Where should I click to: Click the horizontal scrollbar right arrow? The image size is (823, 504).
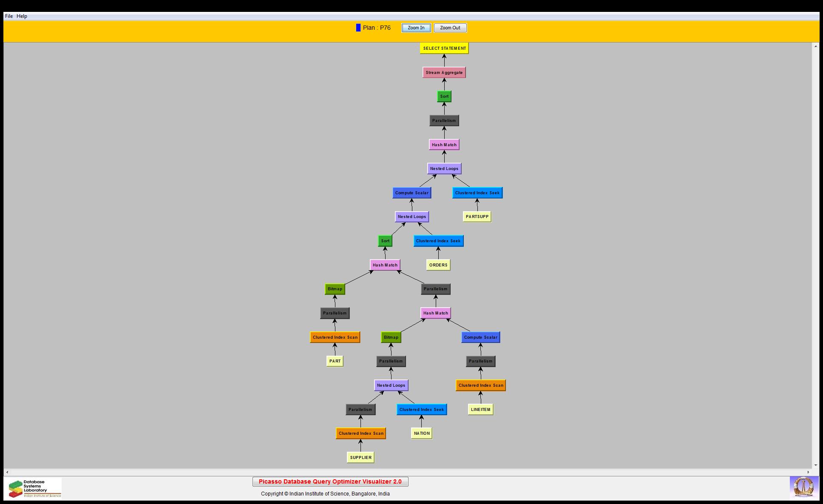pos(809,472)
